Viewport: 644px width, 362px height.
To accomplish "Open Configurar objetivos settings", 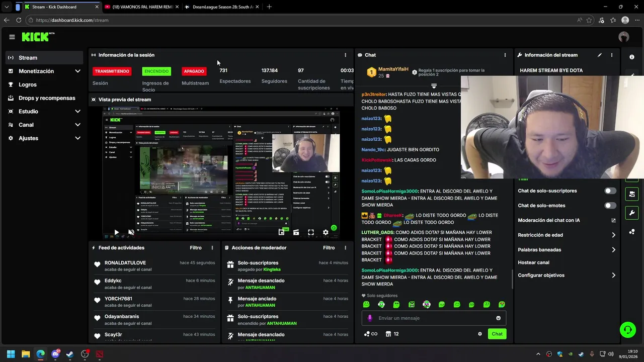I will pyautogui.click(x=567, y=275).
